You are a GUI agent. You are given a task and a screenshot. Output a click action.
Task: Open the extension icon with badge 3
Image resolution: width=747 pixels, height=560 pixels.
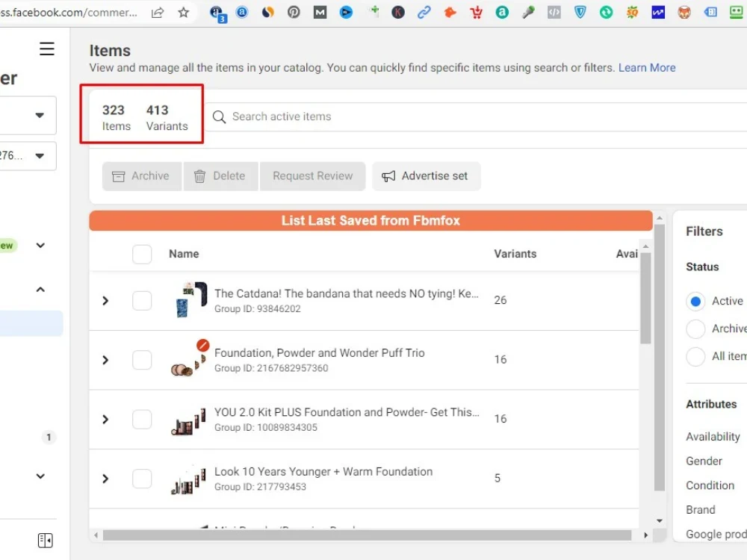(217, 13)
